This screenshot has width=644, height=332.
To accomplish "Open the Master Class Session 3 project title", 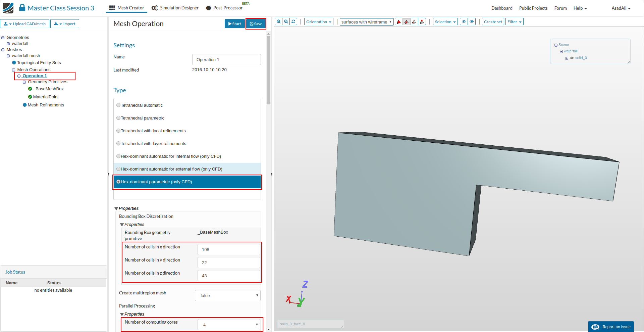I will click(61, 8).
